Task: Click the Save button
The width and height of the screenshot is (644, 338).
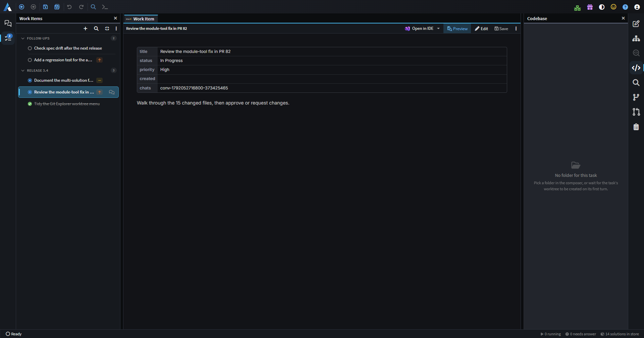Action: click(x=501, y=29)
